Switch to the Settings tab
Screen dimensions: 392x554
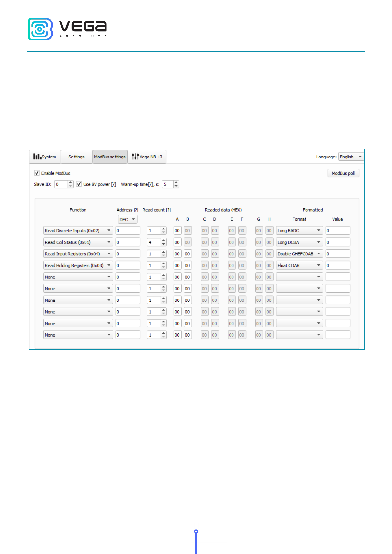(76, 157)
